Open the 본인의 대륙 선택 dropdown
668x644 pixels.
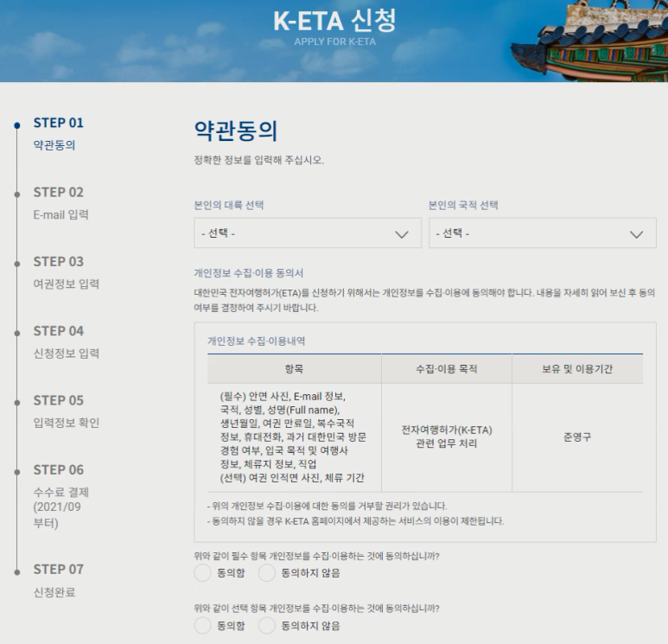(308, 233)
